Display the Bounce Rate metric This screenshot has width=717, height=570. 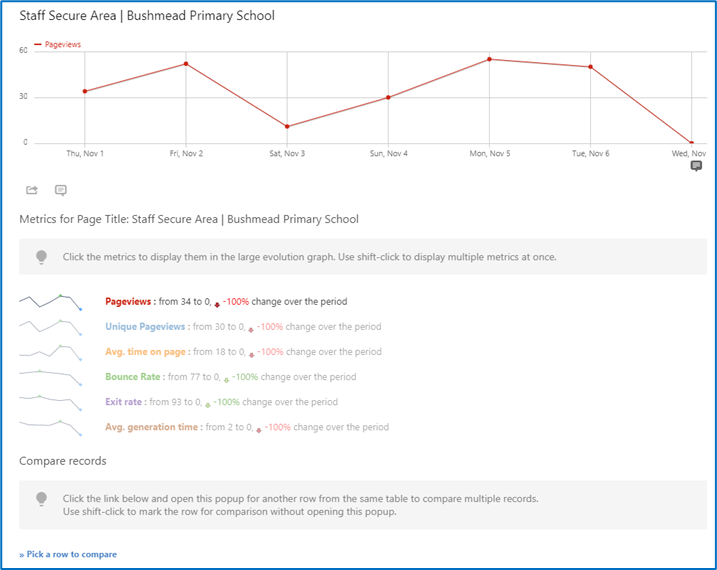[x=133, y=377]
